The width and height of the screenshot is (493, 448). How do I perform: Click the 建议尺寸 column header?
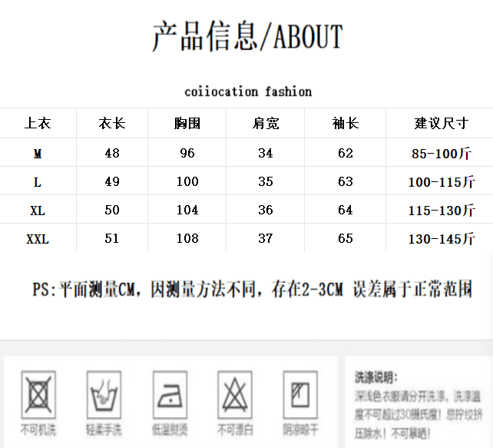442,123
